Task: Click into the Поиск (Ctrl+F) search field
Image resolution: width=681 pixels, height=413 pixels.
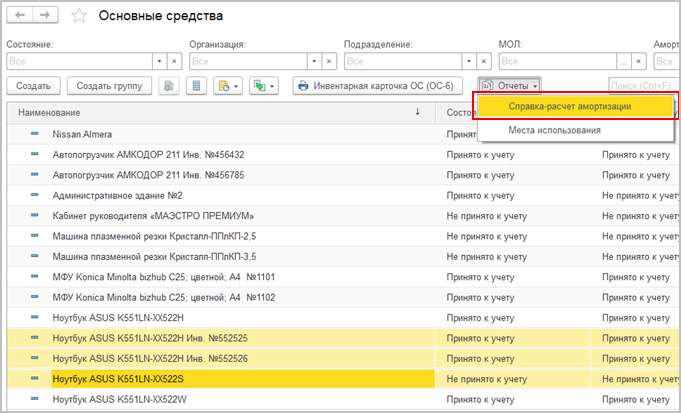Action: click(x=644, y=86)
